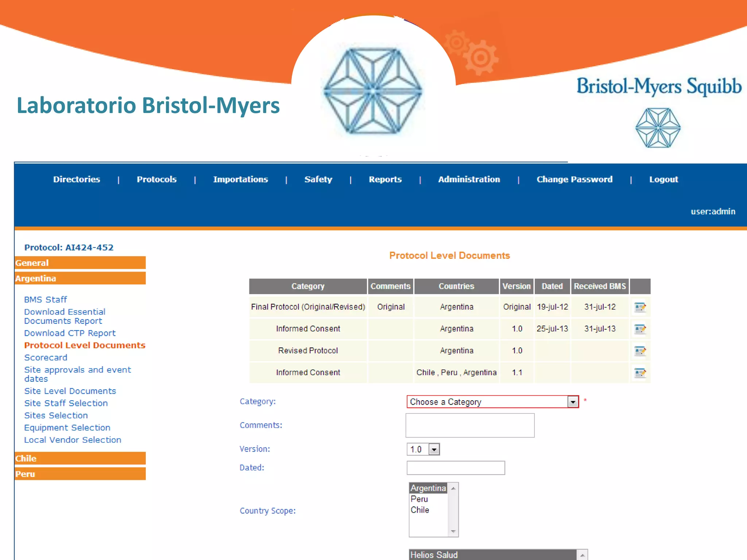Open the Version 1.0 dropdown
This screenshot has width=747, height=560.
click(x=434, y=449)
